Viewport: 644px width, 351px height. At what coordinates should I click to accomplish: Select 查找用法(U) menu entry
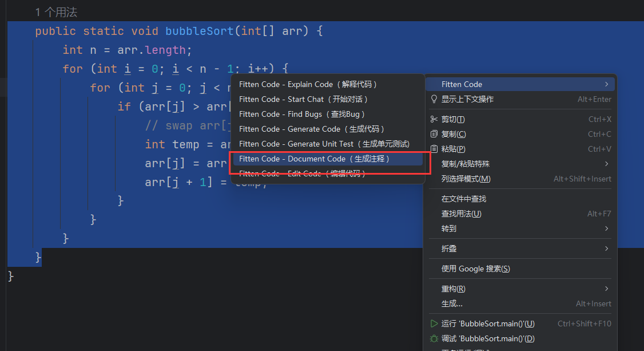(520, 214)
